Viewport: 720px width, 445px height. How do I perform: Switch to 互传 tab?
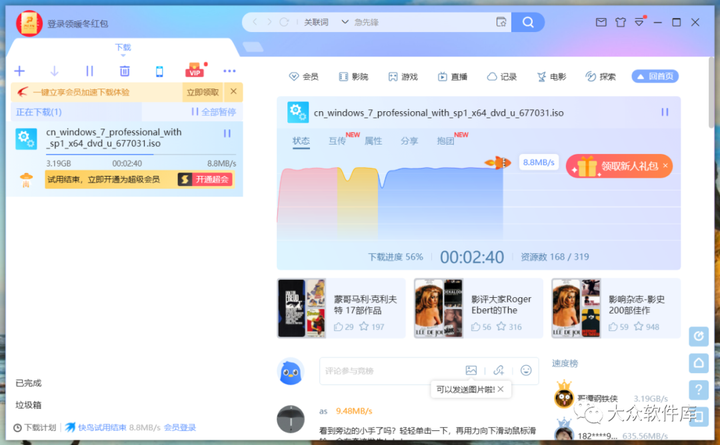pyautogui.click(x=337, y=141)
